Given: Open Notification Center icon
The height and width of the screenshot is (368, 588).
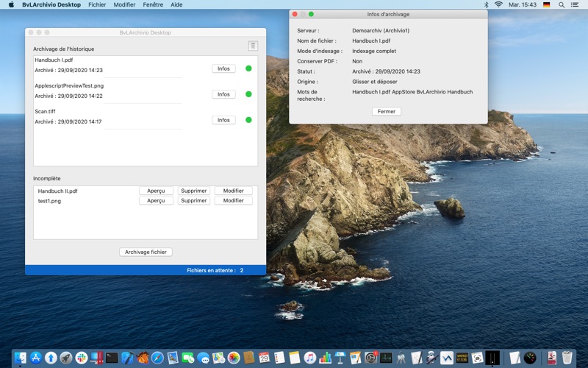Looking at the screenshot, I should (575, 4).
